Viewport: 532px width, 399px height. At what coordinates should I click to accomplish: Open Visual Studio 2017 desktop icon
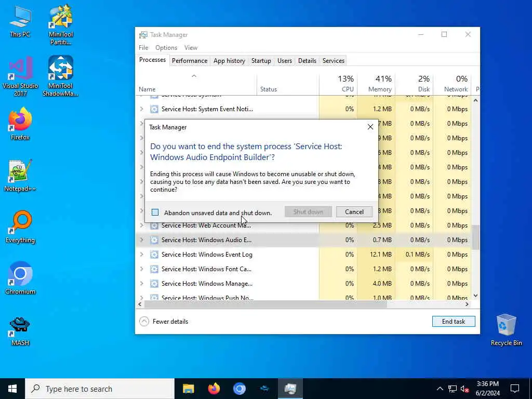click(20, 76)
